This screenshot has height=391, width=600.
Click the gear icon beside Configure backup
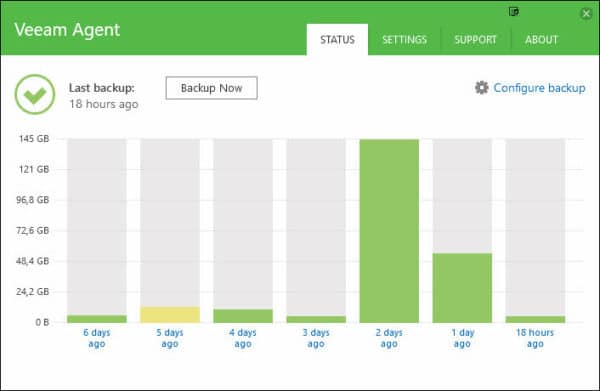481,88
